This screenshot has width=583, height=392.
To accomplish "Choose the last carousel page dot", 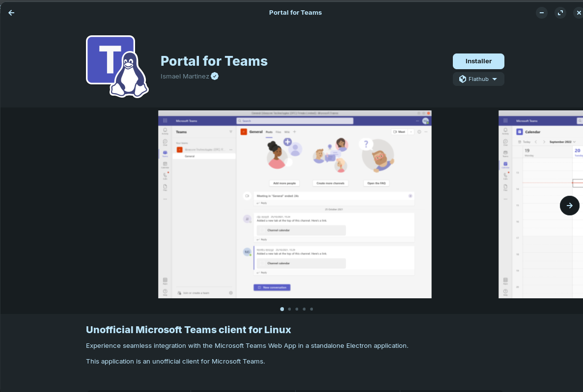I will (311, 309).
